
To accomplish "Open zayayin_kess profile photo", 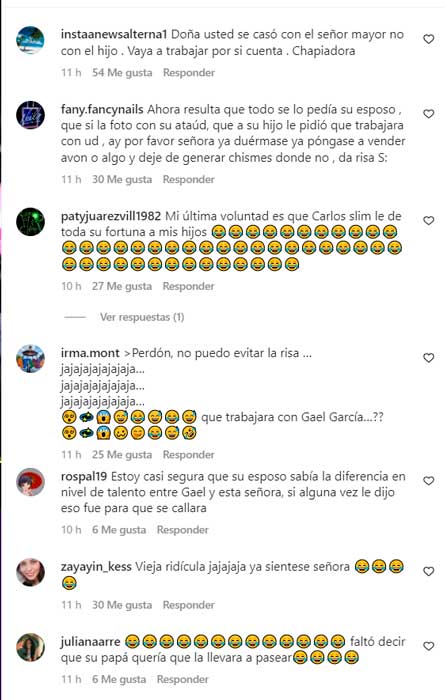I will pos(30,572).
